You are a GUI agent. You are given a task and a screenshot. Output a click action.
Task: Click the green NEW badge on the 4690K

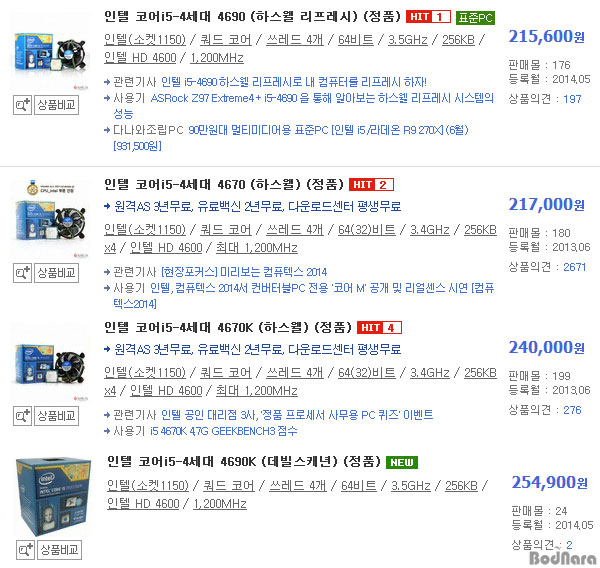click(402, 462)
